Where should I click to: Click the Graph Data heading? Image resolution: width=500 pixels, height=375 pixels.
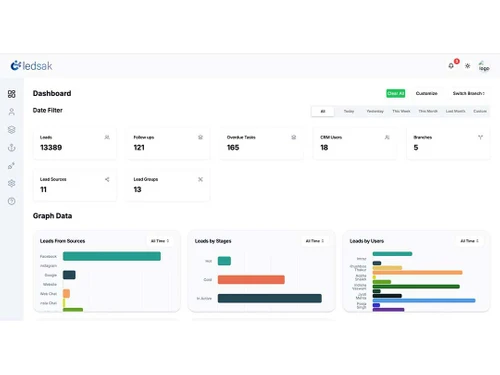tap(52, 216)
